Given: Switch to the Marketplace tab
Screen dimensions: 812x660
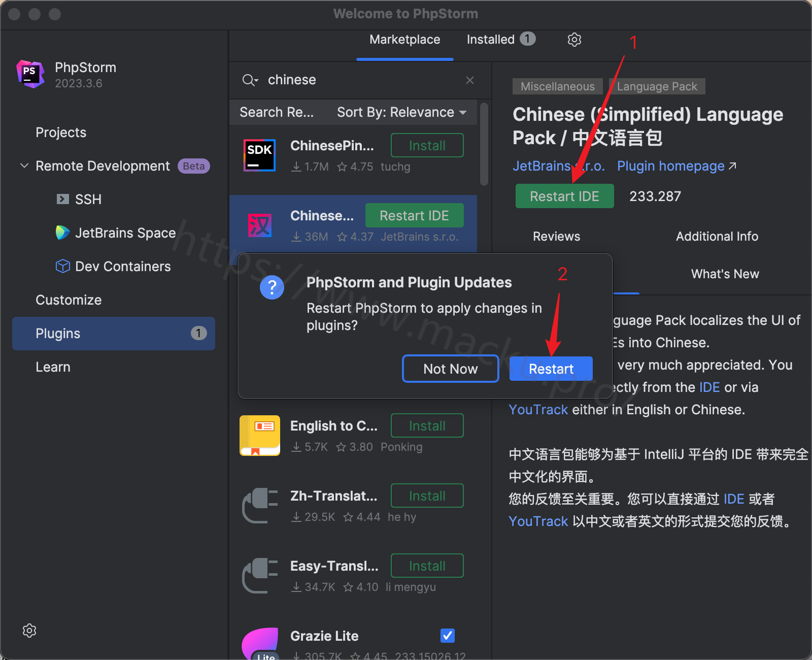Looking at the screenshot, I should point(404,40).
